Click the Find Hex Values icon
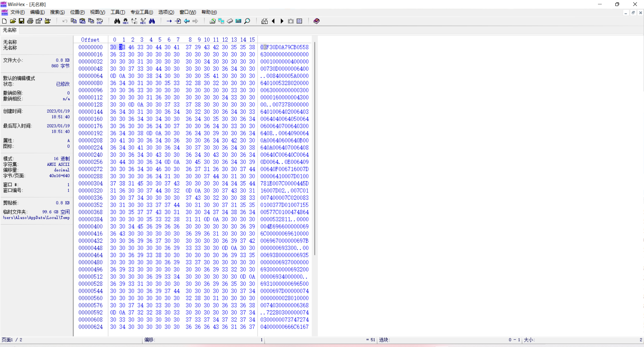Screen dimensions: 644x347 [x=126, y=21]
